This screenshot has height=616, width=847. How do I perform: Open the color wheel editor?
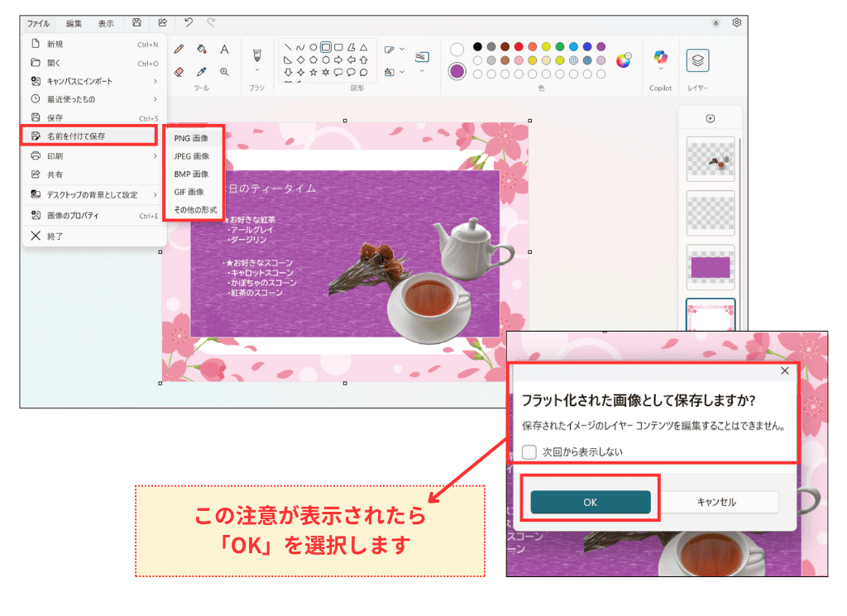(623, 60)
